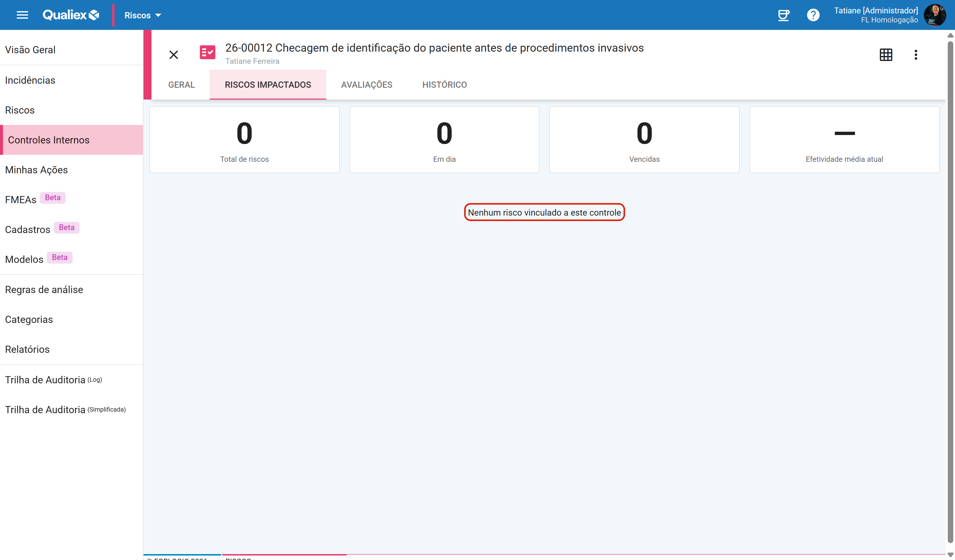Go to Visão Geral in sidebar

coord(72,50)
